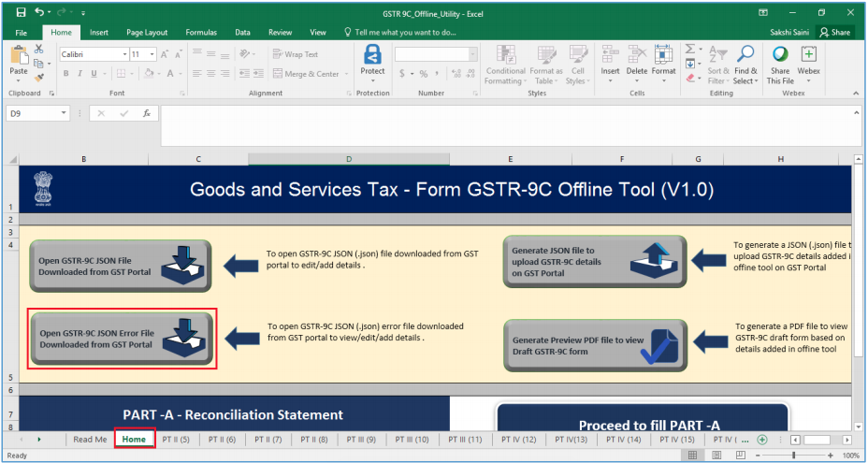Toggle Bold formatting
868x463 pixels.
[x=65, y=74]
